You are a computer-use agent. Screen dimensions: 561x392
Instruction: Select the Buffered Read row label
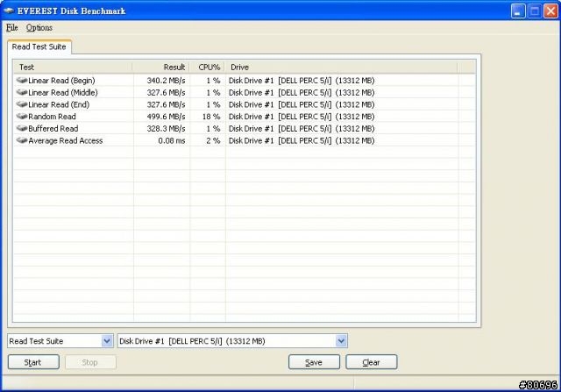[53, 129]
